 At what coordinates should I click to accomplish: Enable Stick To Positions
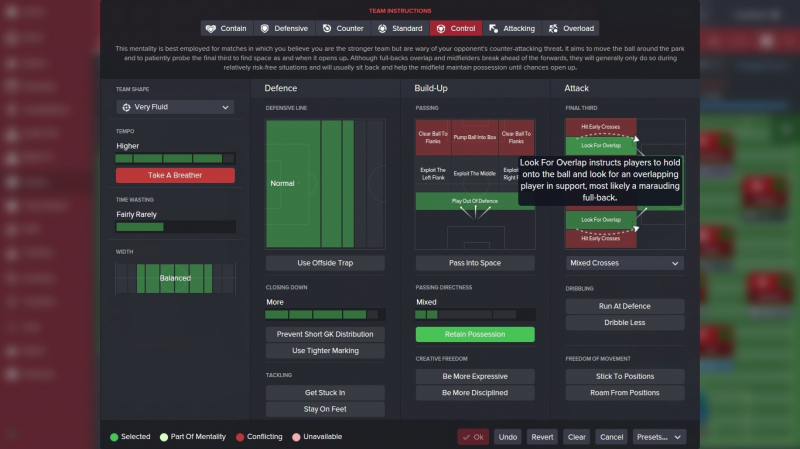click(624, 376)
